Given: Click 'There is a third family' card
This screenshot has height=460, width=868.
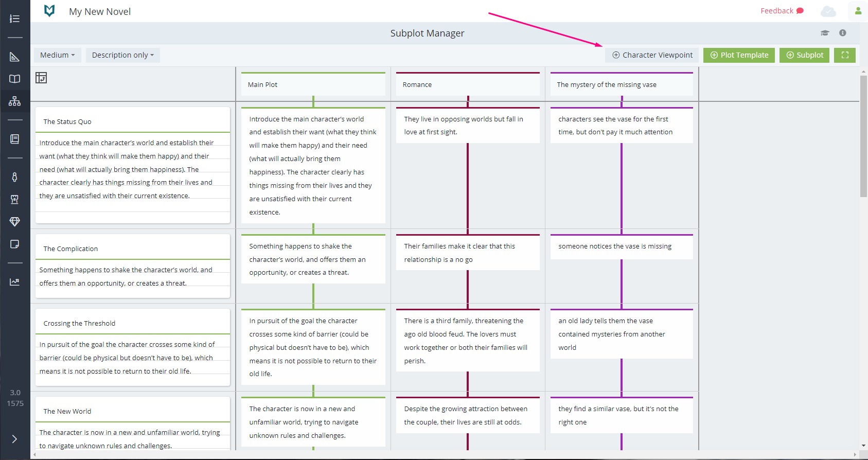Looking at the screenshot, I should pos(468,341).
